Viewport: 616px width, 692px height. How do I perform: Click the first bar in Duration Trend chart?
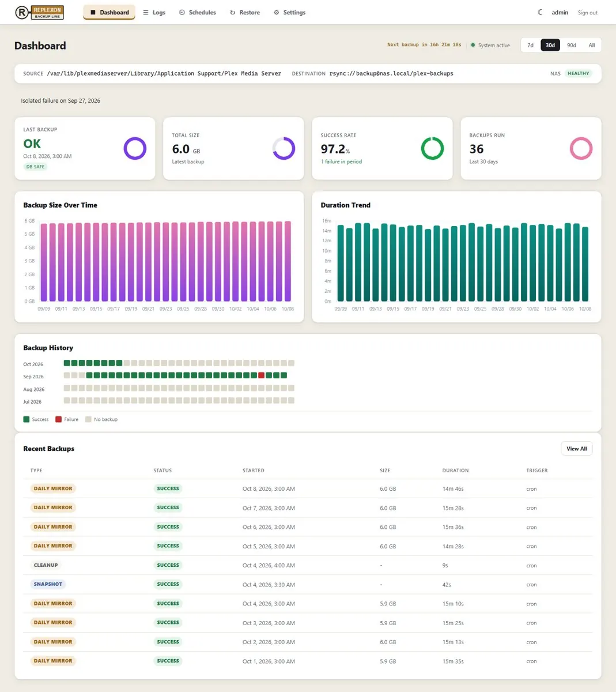point(341,264)
